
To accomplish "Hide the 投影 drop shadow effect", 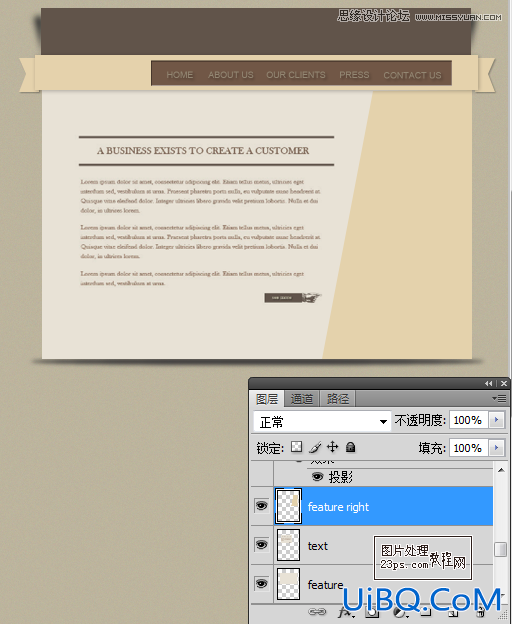I will (x=317, y=477).
